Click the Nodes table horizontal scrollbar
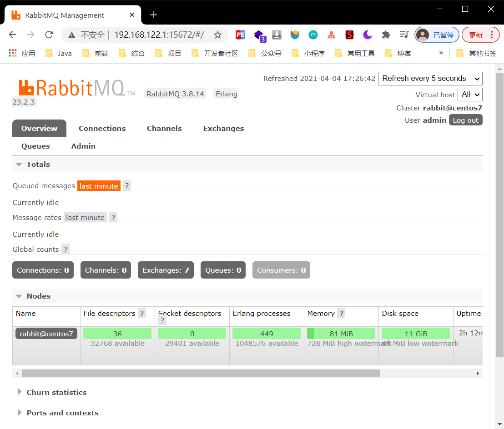The image size is (504, 429). pos(201,373)
